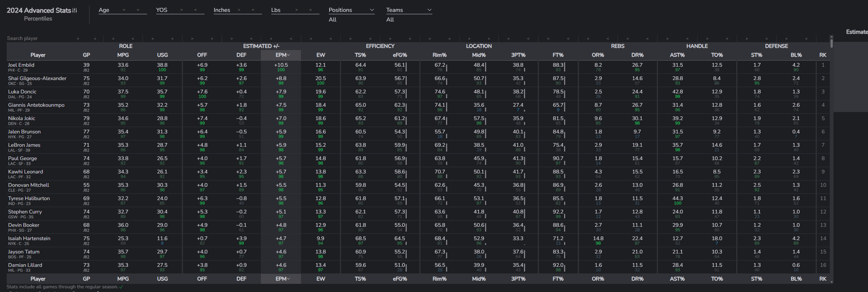This screenshot has height=292, width=868.
Task: Click the table scrollbar up arrow
Action: [x=832, y=37]
